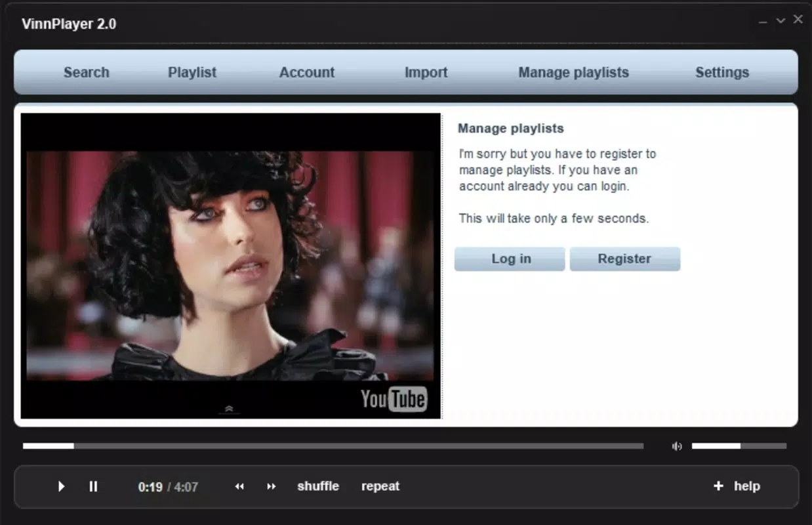Screen dimensions: 812x525
Task: Click the 0:19 / 4:07 time display
Action: pyautogui.click(x=168, y=487)
